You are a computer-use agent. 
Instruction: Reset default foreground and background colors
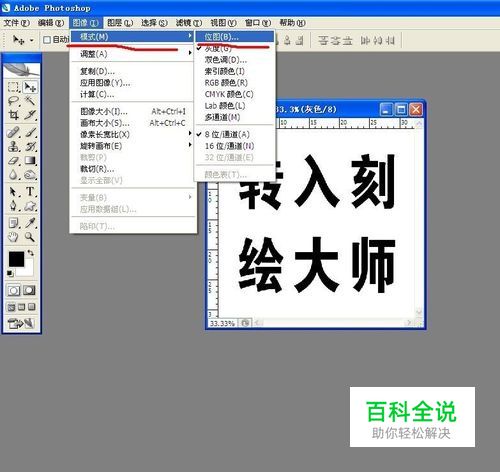(10, 273)
